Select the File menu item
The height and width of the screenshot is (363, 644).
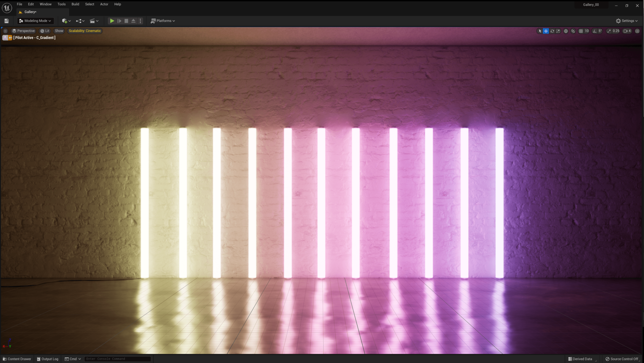point(19,4)
